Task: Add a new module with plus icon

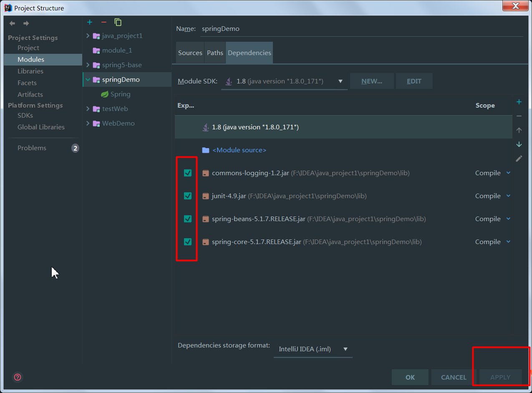Action: tap(90, 22)
